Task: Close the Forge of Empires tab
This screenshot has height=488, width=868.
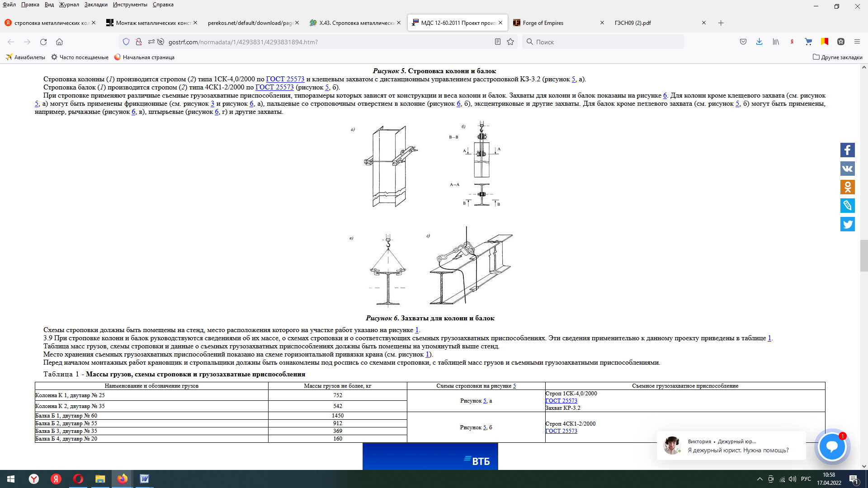Action: click(x=602, y=23)
